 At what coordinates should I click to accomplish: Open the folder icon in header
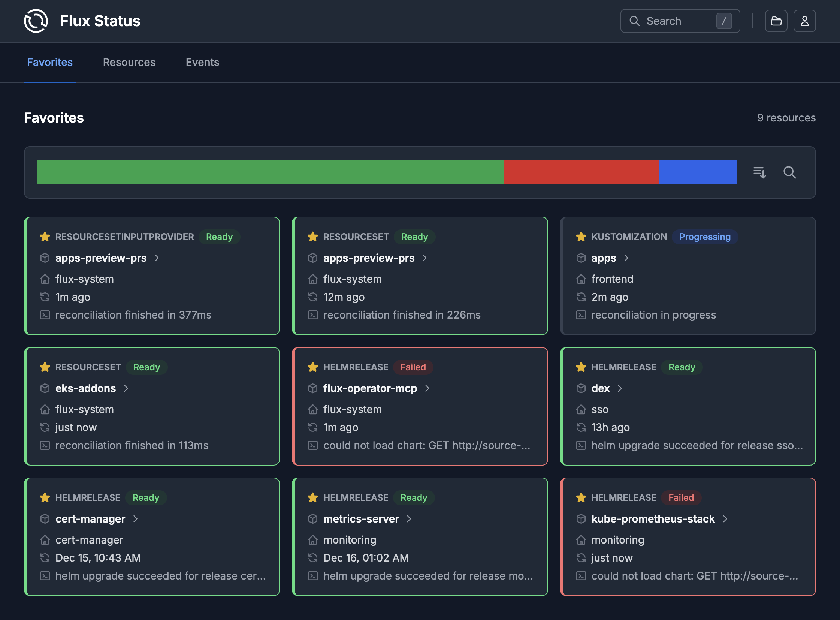tap(776, 21)
